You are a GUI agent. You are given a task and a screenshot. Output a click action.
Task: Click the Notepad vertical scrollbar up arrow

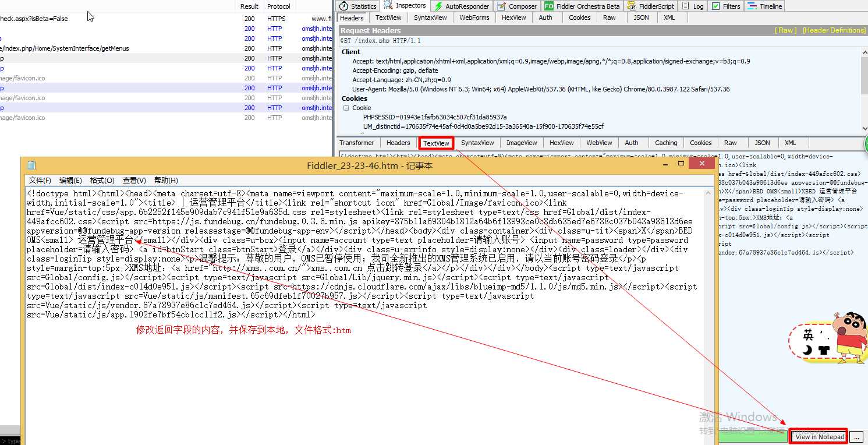[709, 192]
